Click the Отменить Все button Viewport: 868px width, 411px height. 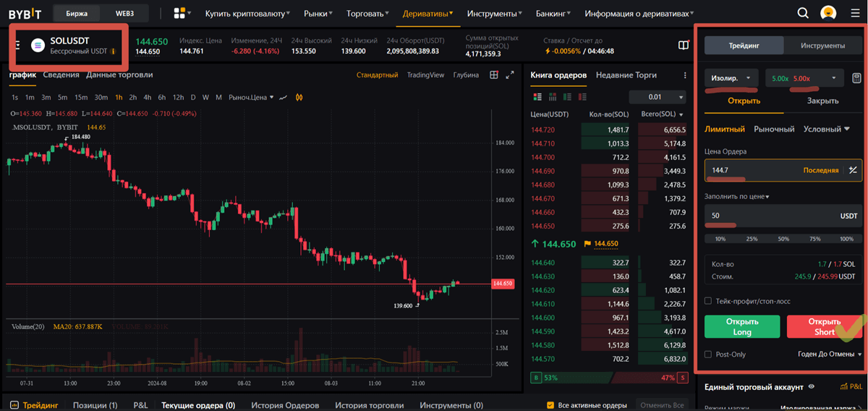tap(663, 405)
